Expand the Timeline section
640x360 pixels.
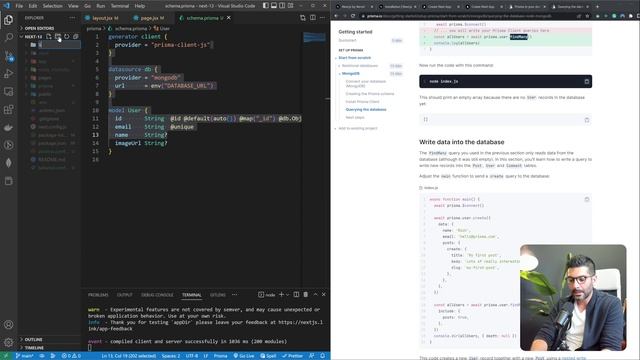click(34, 348)
